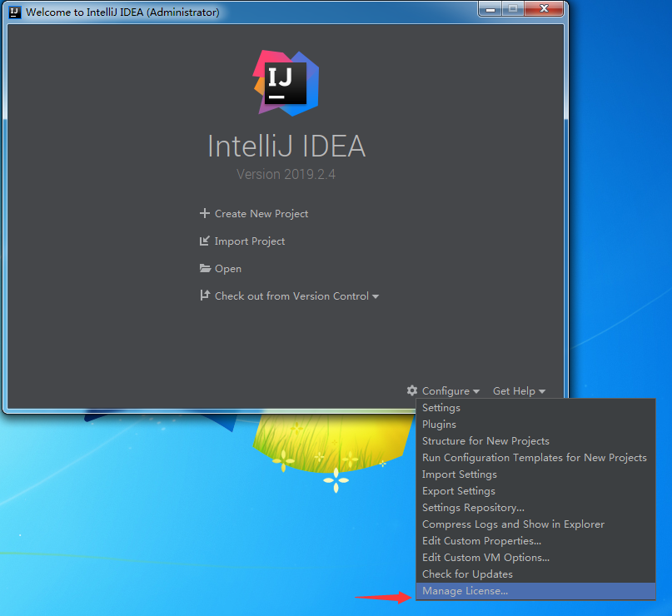This screenshot has height=616, width=672.
Task: Select Manage License from the menu
Action: (x=465, y=591)
